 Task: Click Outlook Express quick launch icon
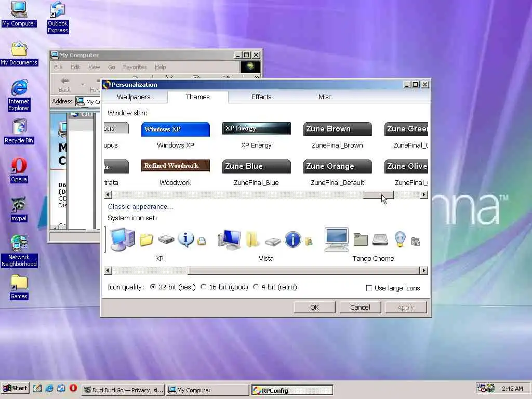61,388
